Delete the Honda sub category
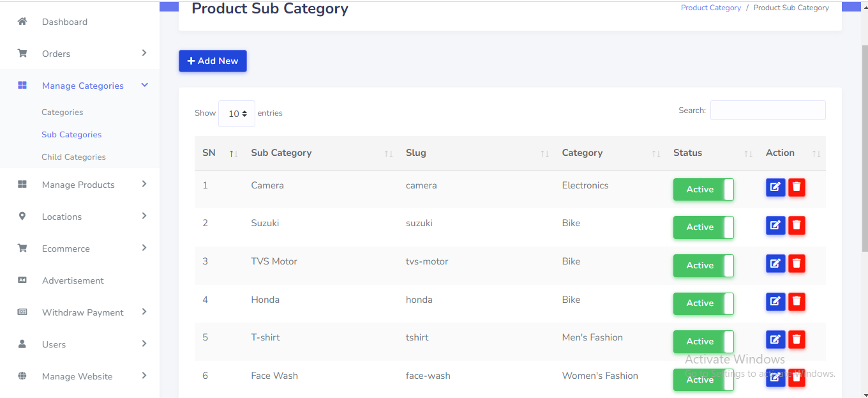The width and height of the screenshot is (868, 398). [x=797, y=302]
